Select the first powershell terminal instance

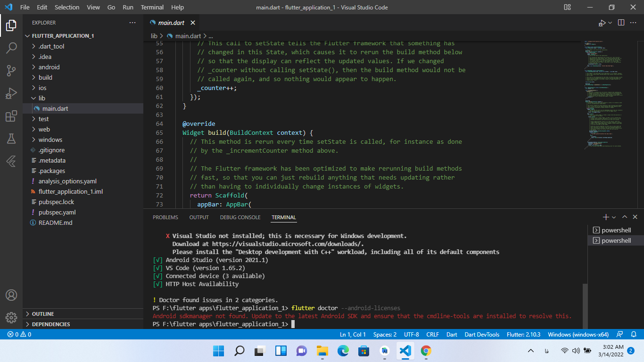click(x=616, y=230)
